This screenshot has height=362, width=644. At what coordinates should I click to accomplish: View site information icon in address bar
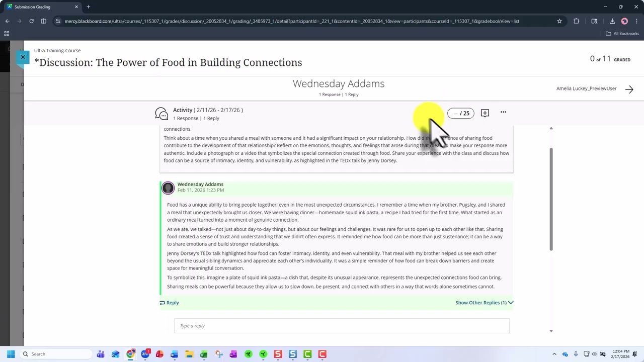(x=58, y=21)
